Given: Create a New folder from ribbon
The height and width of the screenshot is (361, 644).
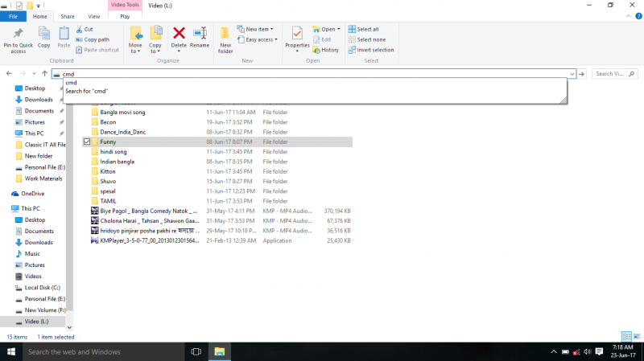Looking at the screenshot, I should [x=225, y=39].
